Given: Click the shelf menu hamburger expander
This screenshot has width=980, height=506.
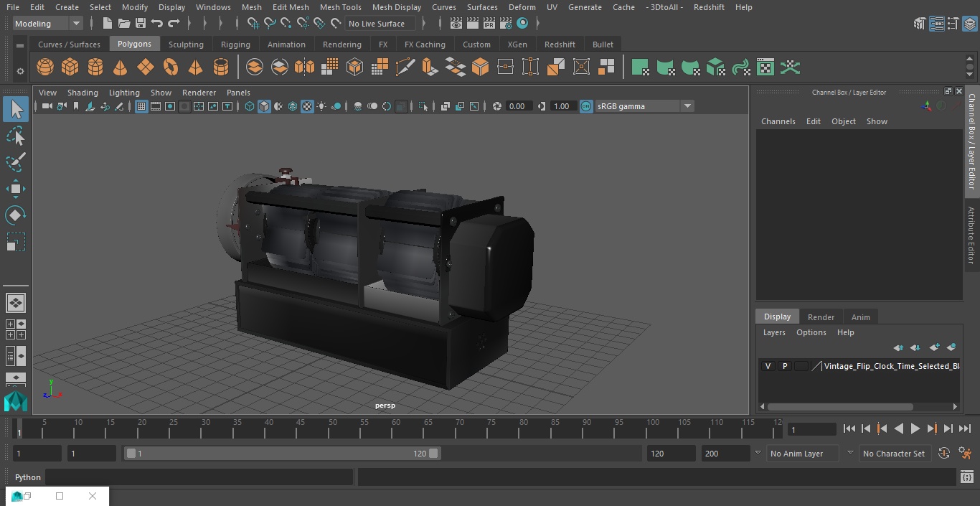Looking at the screenshot, I should coord(20,45).
